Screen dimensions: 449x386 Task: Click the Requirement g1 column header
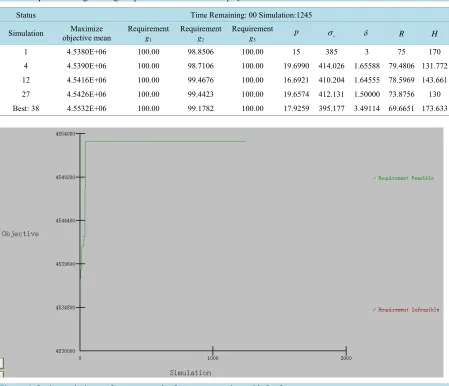(148, 33)
